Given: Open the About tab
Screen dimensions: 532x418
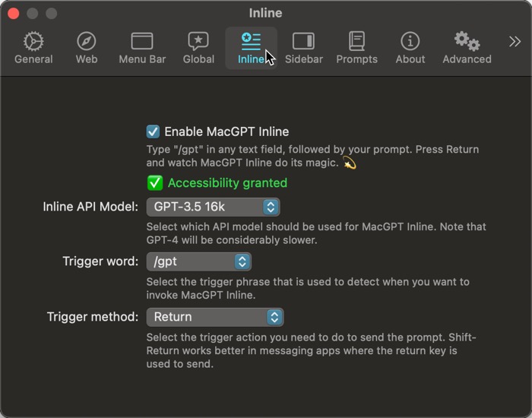Looking at the screenshot, I should coord(410,48).
